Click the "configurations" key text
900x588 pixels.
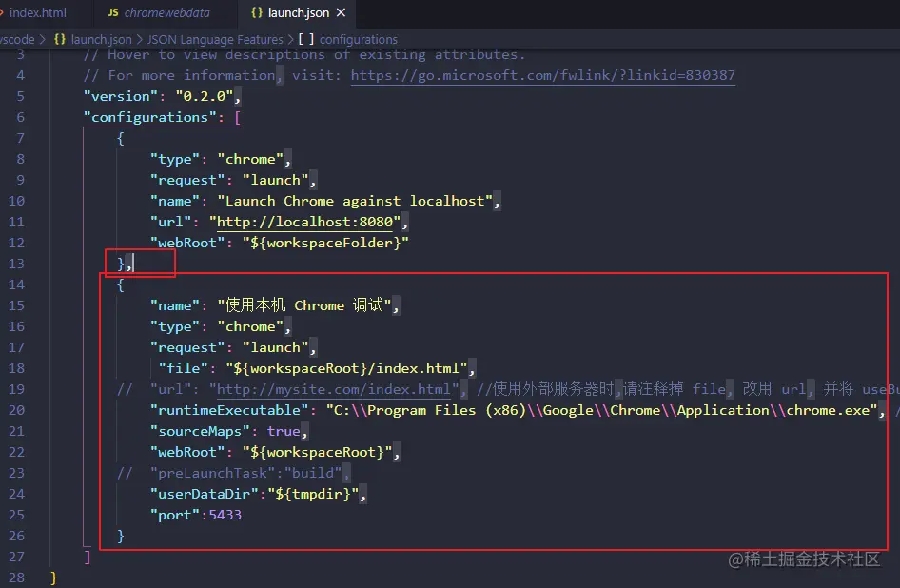(149, 117)
